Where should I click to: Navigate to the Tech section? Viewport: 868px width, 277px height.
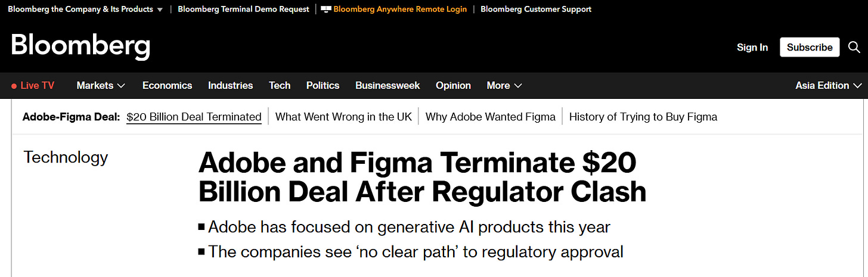pos(280,86)
